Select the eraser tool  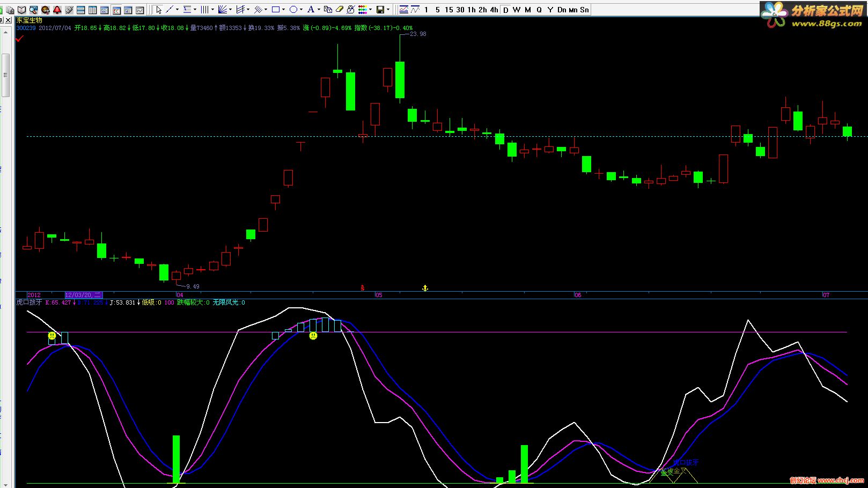click(x=339, y=10)
